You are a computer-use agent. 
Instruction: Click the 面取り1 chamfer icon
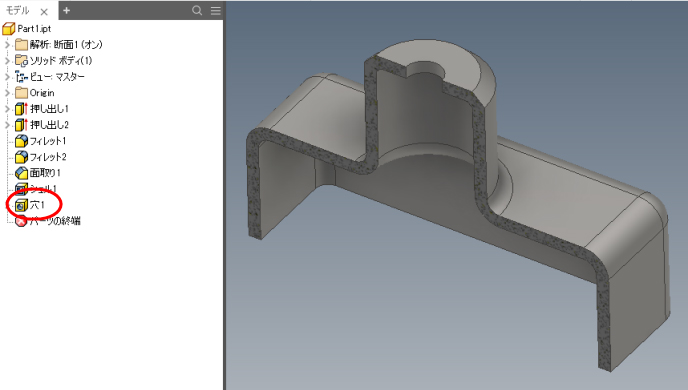point(21,173)
